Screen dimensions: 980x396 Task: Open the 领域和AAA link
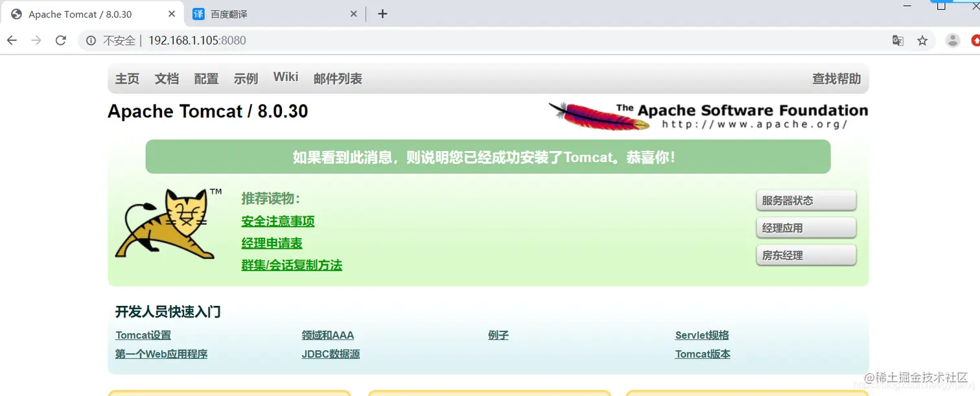click(327, 335)
